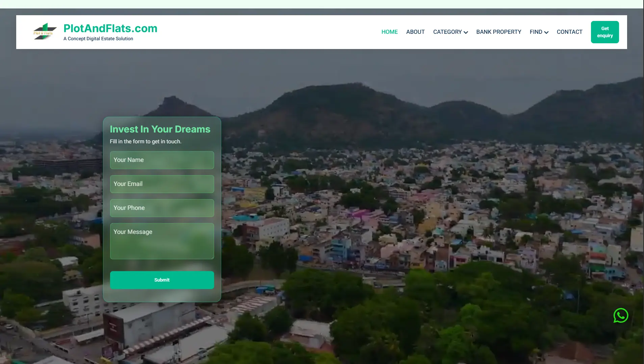644x364 pixels.
Task: Focus the Your Phone field
Action: pyautogui.click(x=162, y=208)
